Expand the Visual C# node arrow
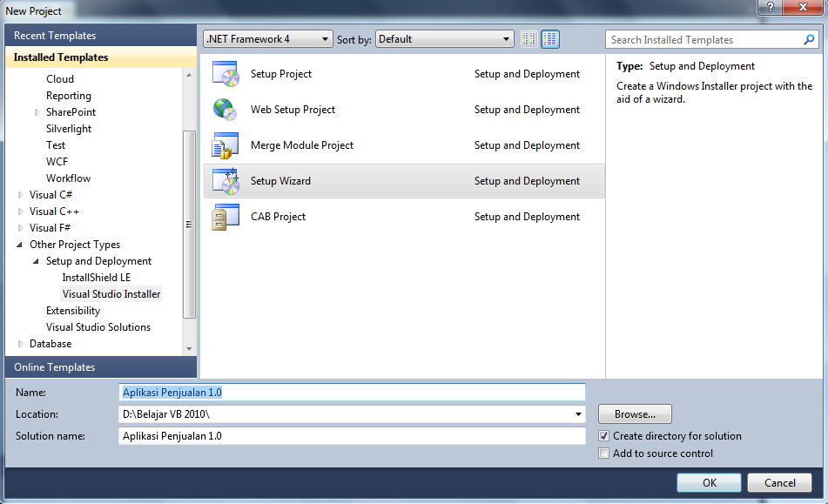The height and width of the screenshot is (504, 828). [x=21, y=195]
